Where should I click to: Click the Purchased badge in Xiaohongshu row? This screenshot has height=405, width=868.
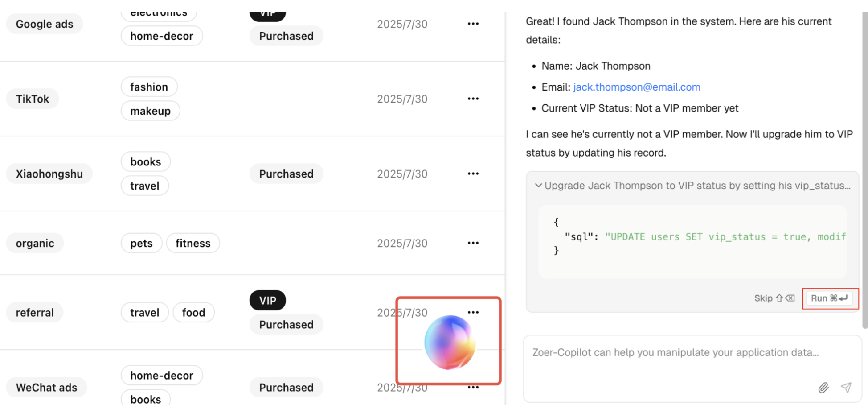[286, 174]
